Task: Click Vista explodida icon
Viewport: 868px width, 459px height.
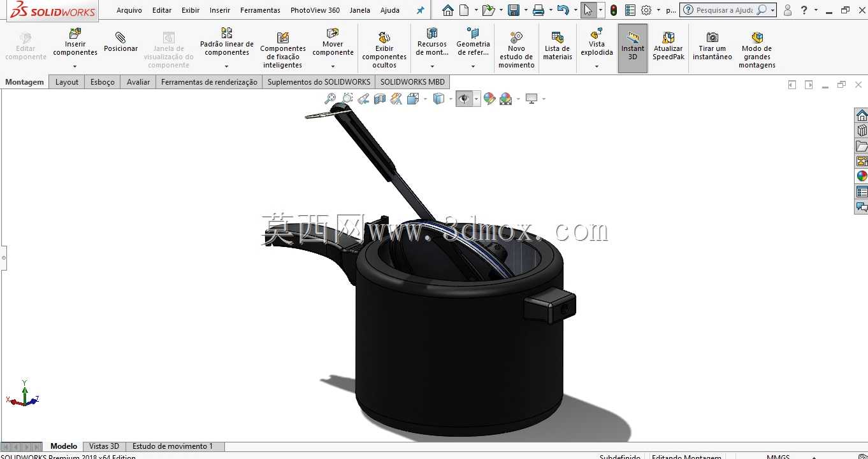Action: coord(597,33)
